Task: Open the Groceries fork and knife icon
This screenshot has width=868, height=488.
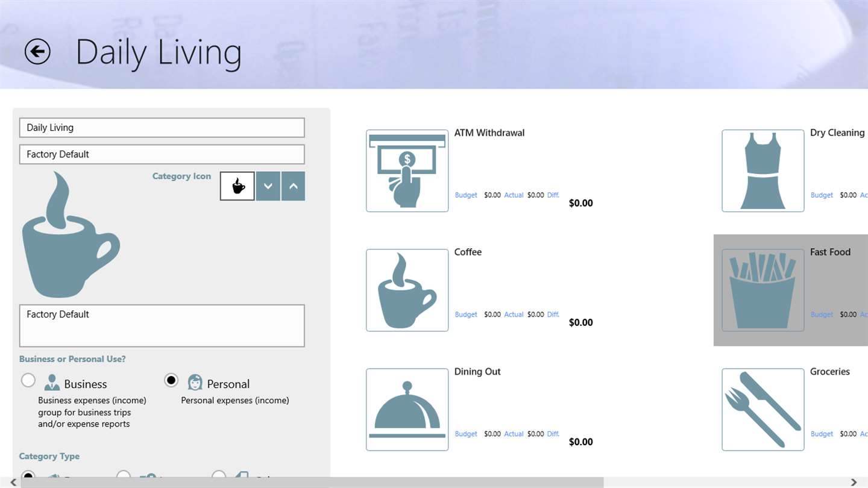Action: point(763,410)
